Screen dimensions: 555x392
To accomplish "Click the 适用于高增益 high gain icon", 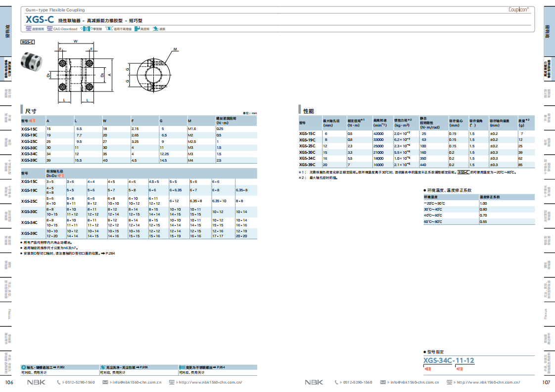I will 109,29.
